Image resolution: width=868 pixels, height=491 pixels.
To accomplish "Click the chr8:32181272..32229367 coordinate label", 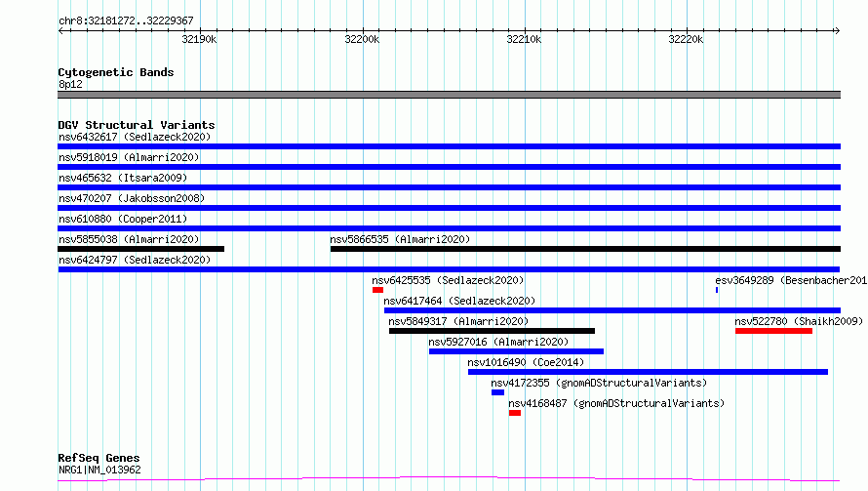I will [126, 20].
